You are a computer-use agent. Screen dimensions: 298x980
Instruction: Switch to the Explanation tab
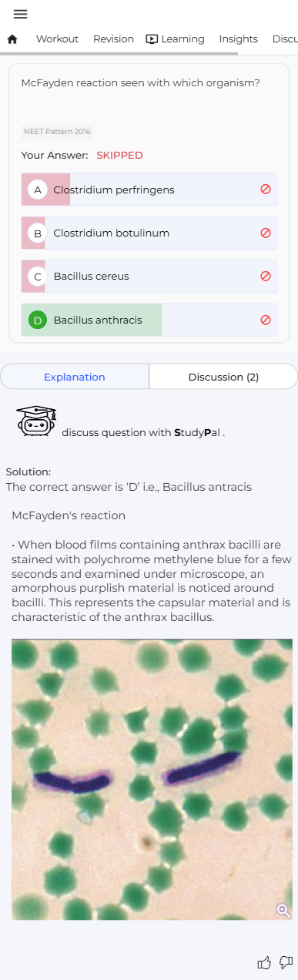[75, 377]
